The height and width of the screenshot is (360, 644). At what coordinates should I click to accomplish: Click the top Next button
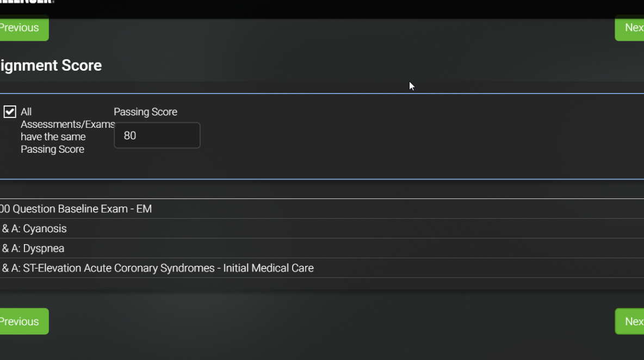[630, 28]
